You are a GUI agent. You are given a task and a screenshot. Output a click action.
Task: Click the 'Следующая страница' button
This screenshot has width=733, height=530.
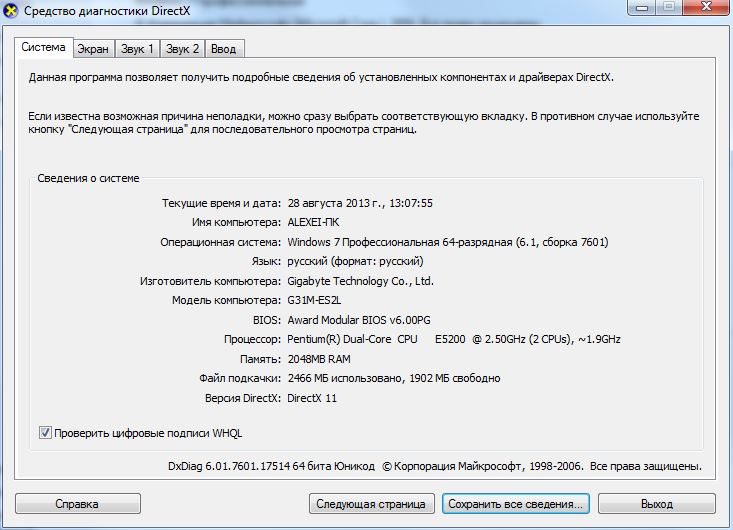coord(371,504)
